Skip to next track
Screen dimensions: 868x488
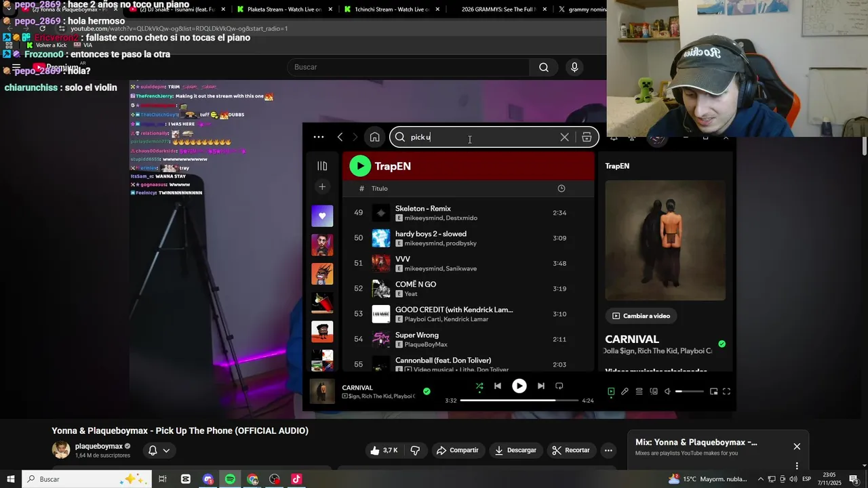(540, 386)
